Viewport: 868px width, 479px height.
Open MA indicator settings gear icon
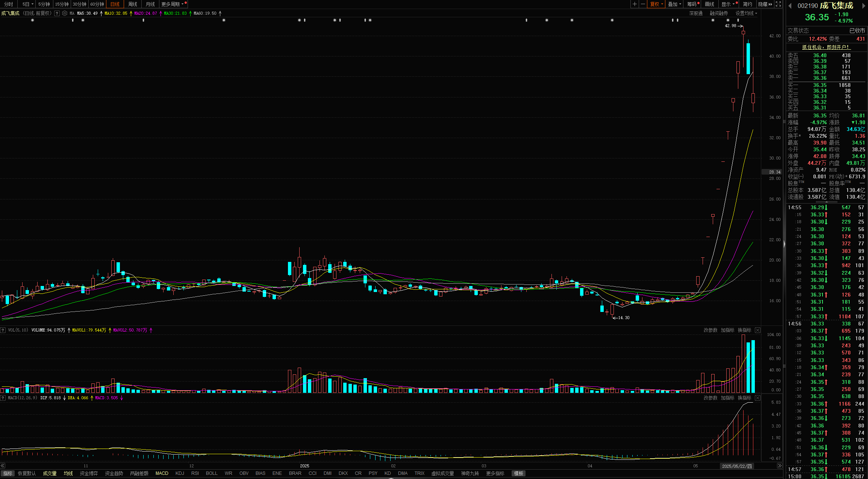tap(65, 13)
